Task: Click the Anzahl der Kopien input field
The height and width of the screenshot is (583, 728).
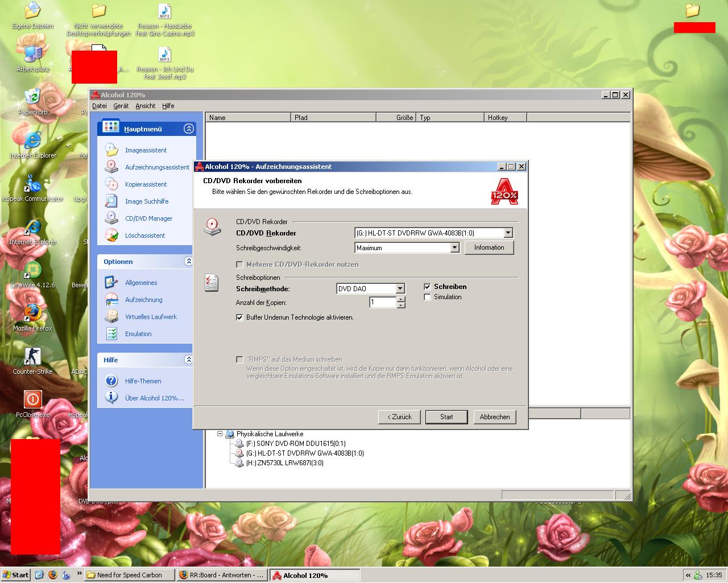Action: coord(383,303)
